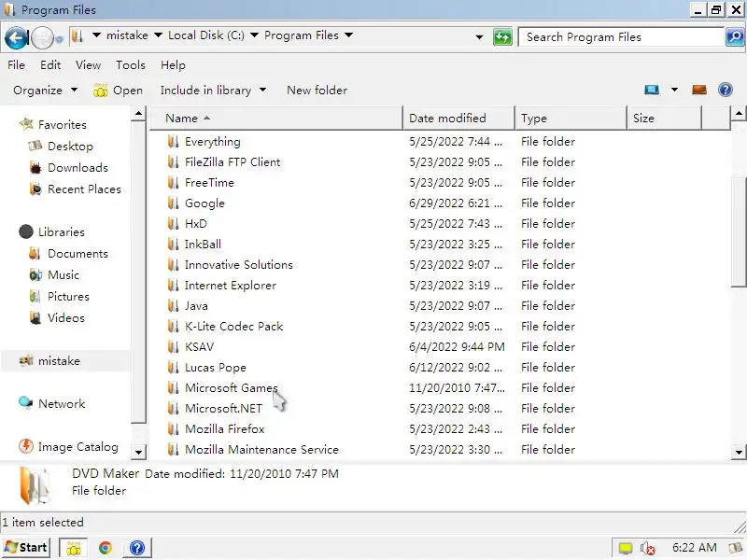Screen dimensions: 747x560
Task: Select the Mozilla Firefox folder name
Action: [x=224, y=428]
